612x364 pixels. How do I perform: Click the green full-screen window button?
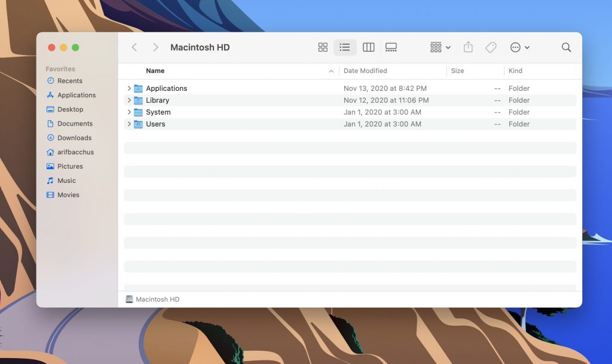75,48
